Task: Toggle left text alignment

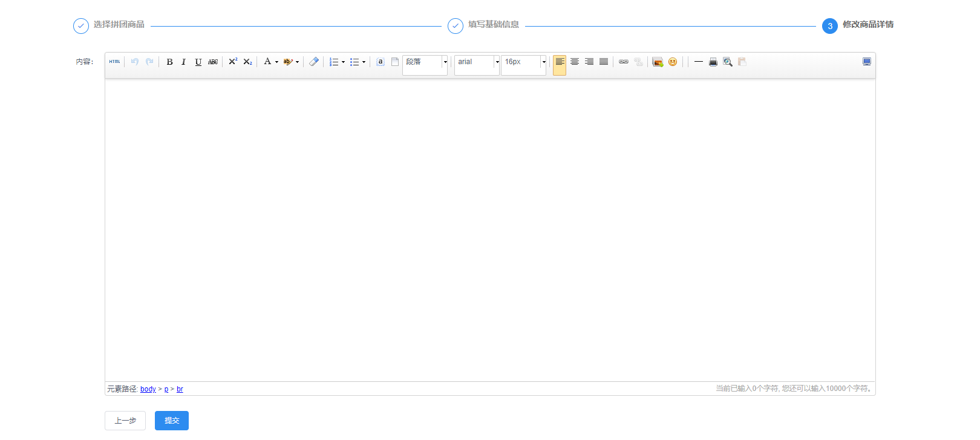Action: [560, 65]
